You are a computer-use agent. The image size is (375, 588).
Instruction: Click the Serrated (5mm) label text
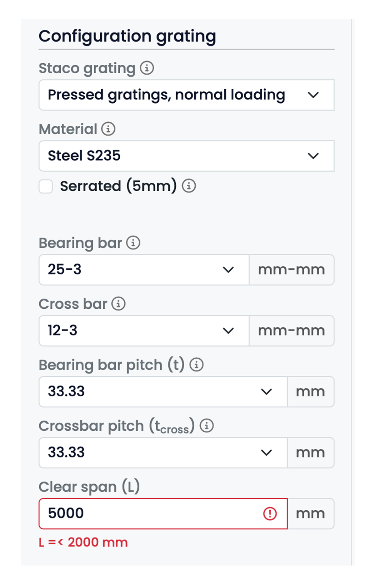(118, 186)
